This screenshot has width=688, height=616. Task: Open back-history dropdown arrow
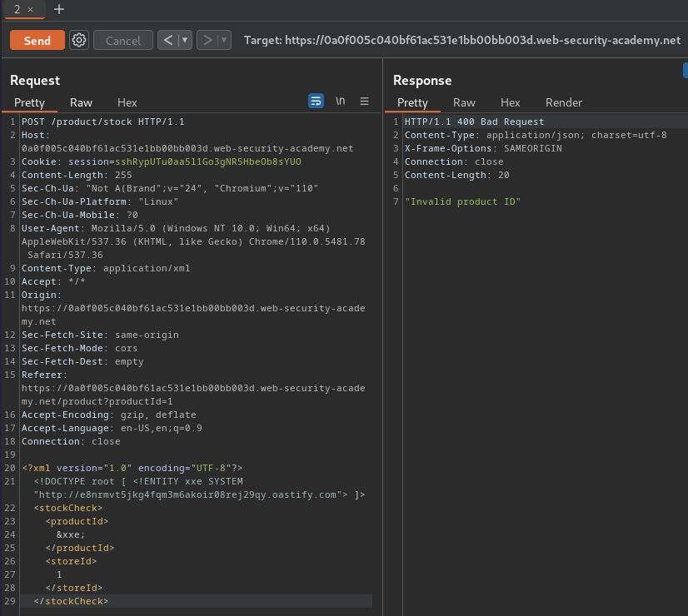[x=185, y=40]
